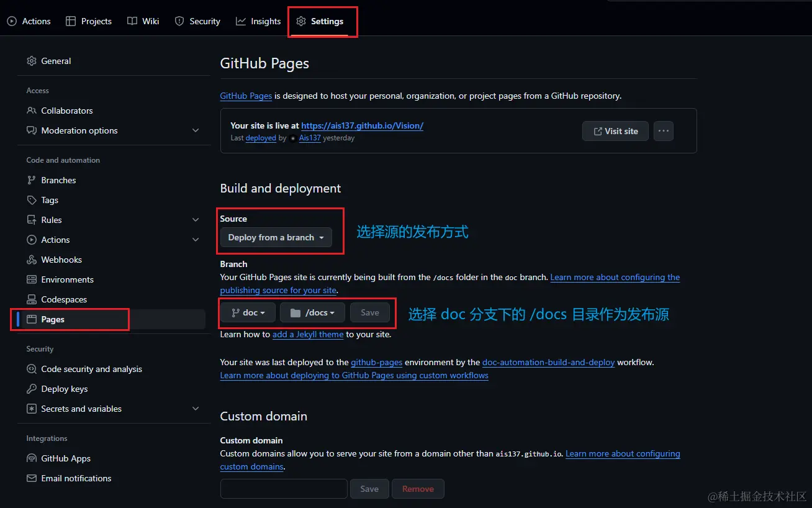
Task: Click Learn more about configuring the publishing source
Action: pyautogui.click(x=615, y=277)
